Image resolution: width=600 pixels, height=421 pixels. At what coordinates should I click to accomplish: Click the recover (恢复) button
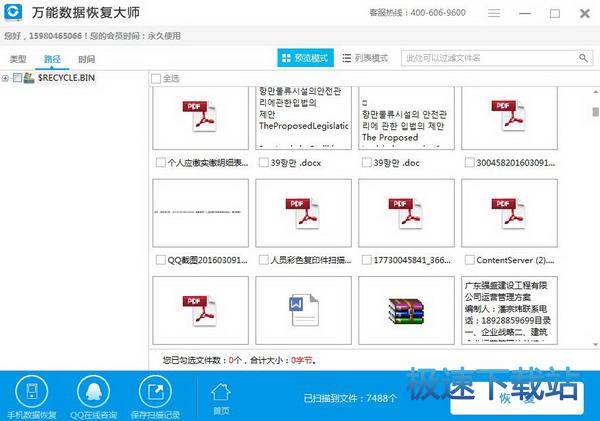[517, 398]
